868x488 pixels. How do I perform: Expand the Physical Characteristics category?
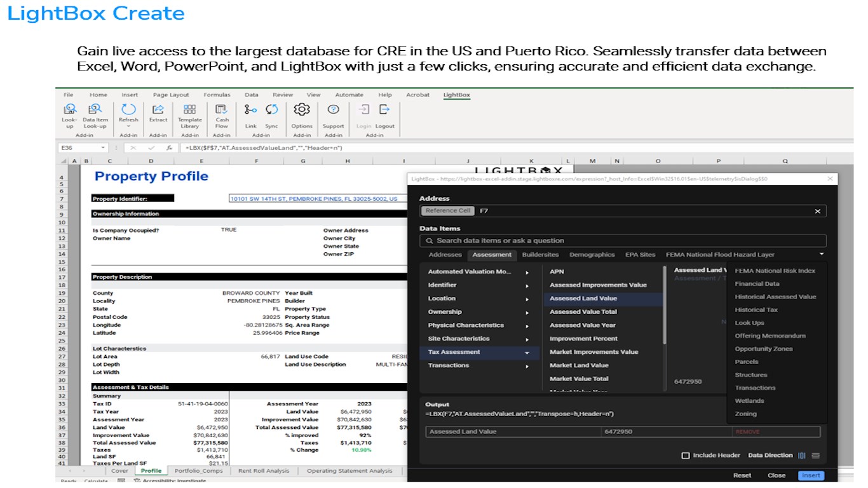pos(527,325)
